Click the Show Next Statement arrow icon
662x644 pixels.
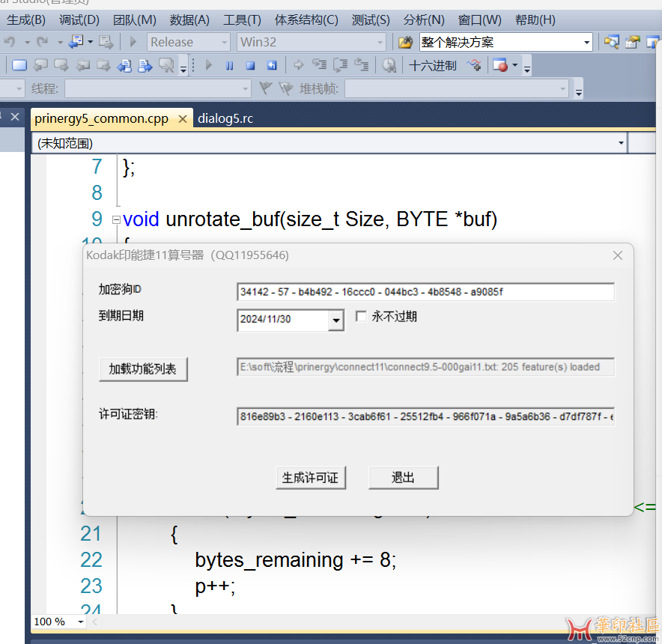click(x=299, y=65)
